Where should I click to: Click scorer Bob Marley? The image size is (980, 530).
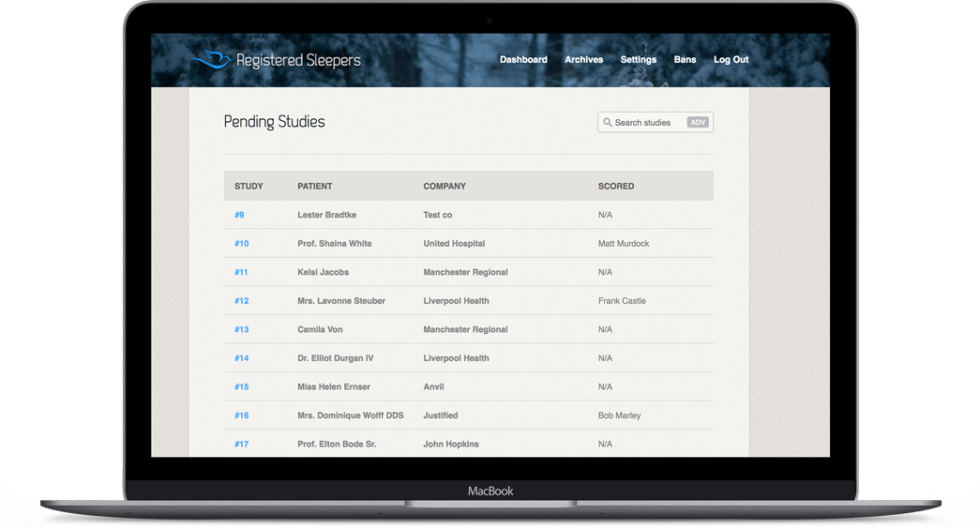tap(619, 416)
